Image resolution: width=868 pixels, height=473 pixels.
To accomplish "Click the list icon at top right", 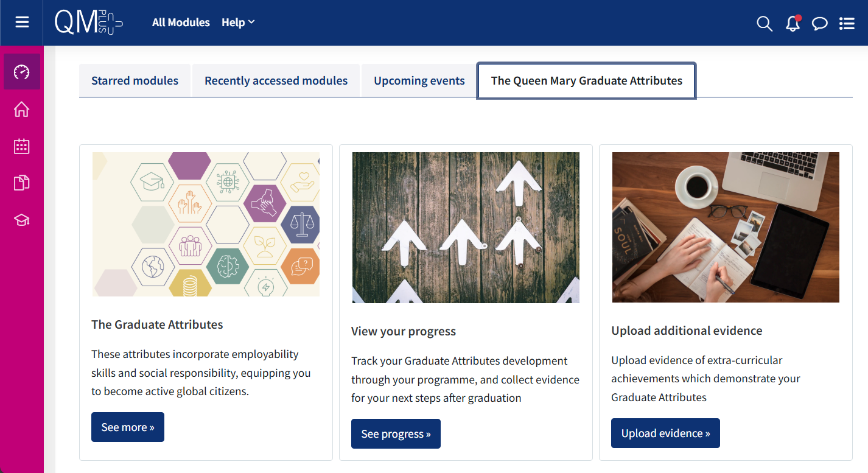I will click(847, 23).
